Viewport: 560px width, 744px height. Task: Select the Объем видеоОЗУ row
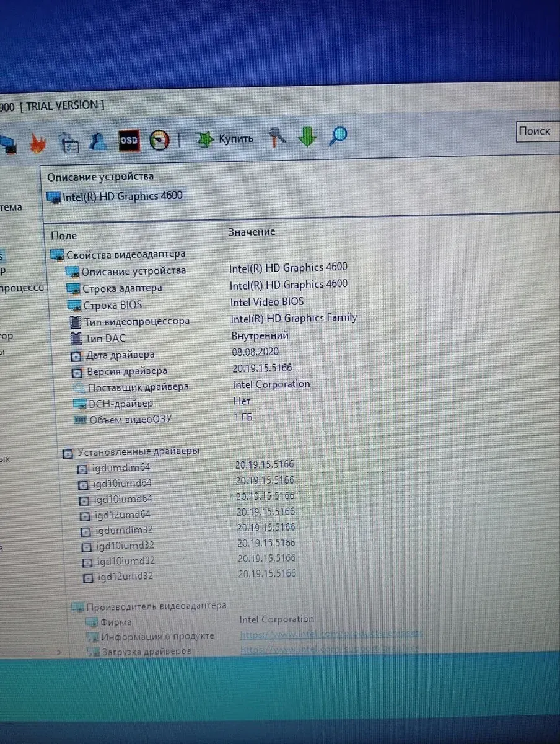(x=130, y=420)
